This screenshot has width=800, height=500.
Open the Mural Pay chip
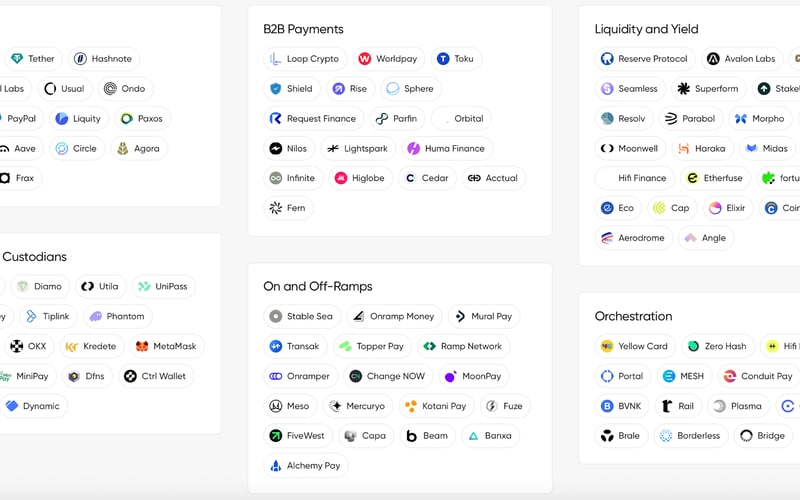tap(484, 316)
